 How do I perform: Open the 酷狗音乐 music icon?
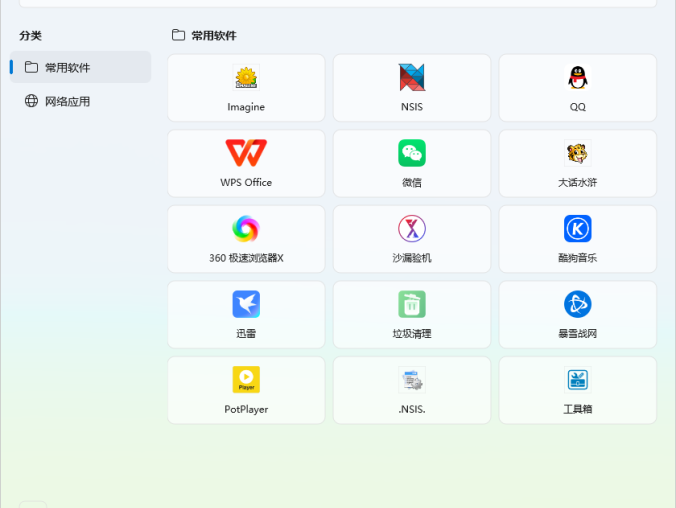[x=578, y=229]
